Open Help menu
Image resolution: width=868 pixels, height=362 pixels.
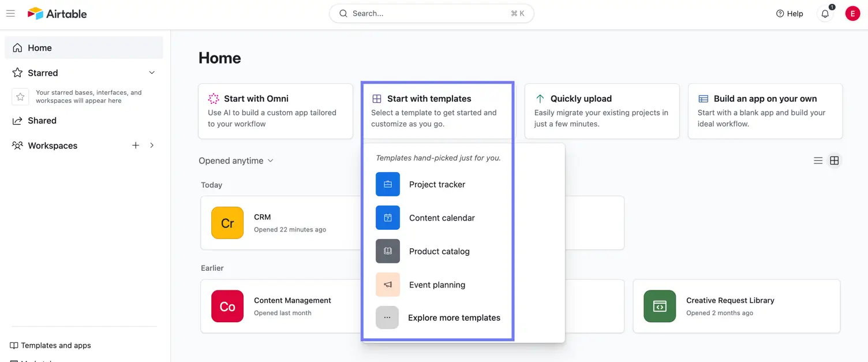pos(790,13)
